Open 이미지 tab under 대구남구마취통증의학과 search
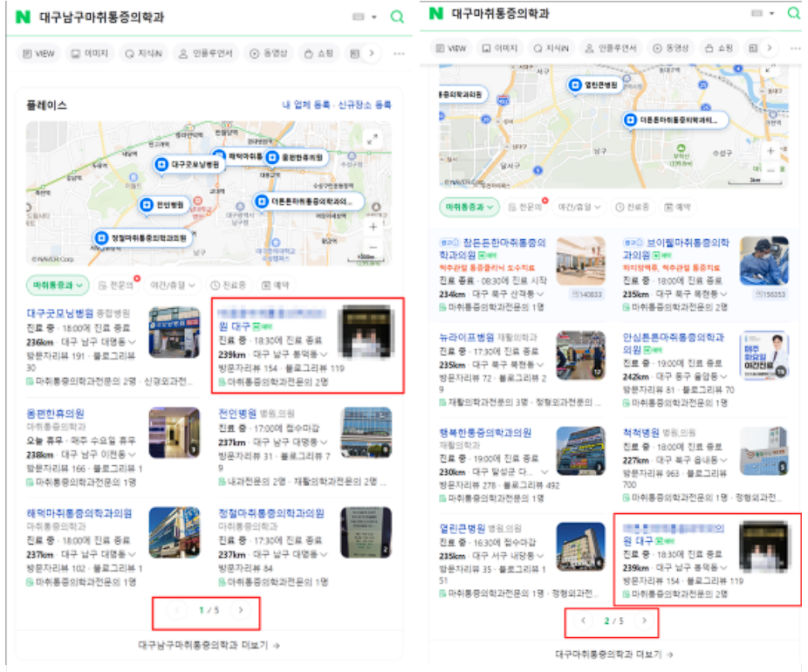This screenshot has height=672, width=808. pos(90,53)
